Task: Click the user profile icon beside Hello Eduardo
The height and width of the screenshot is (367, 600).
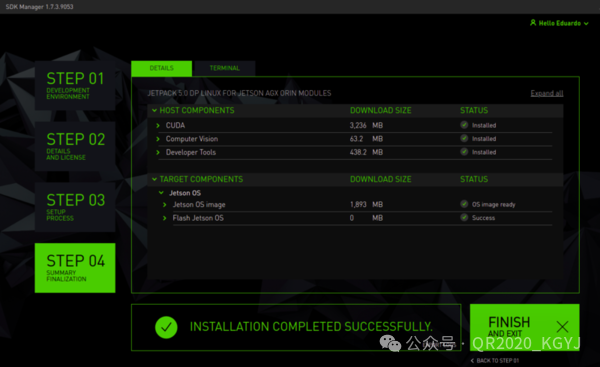Action: [x=533, y=23]
